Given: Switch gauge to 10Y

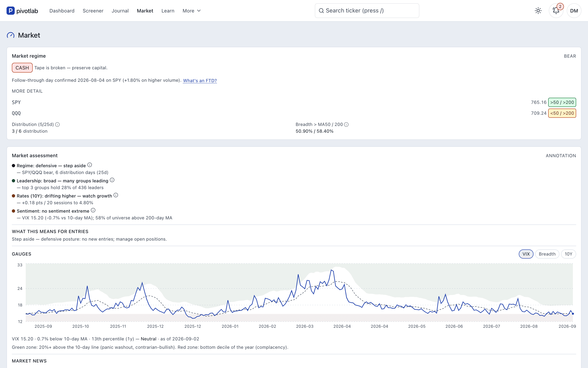Looking at the screenshot, I should pyautogui.click(x=568, y=254).
